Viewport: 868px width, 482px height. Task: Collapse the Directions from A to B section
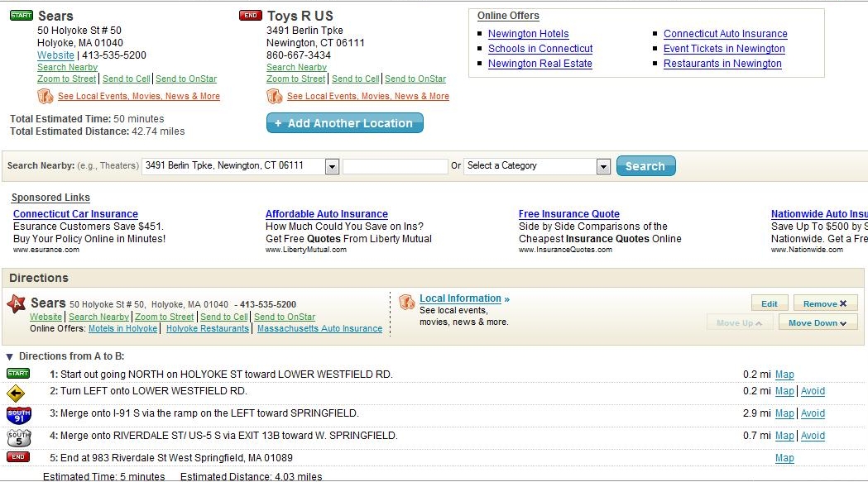pyautogui.click(x=10, y=357)
